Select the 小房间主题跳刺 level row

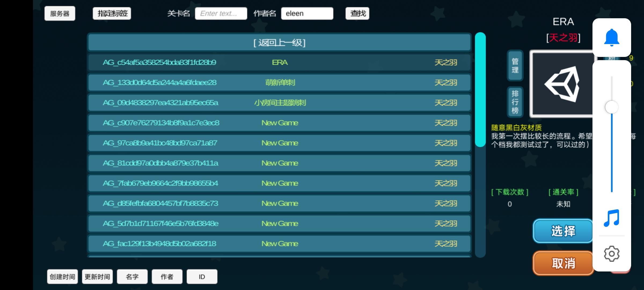coord(279,103)
